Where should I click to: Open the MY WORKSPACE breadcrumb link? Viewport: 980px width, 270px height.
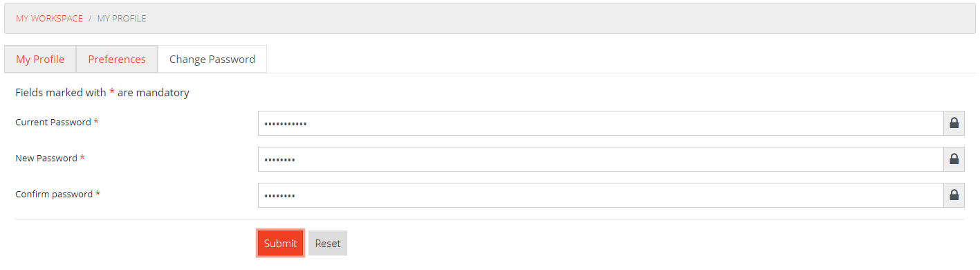[x=49, y=19]
